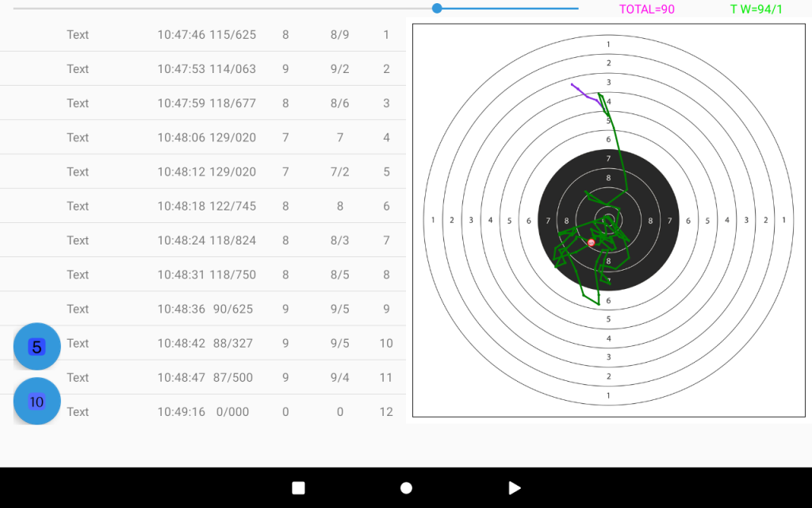Viewport: 812px width, 508px height.
Task: Select shot row 3 at 10:47:59
Action: [x=206, y=103]
